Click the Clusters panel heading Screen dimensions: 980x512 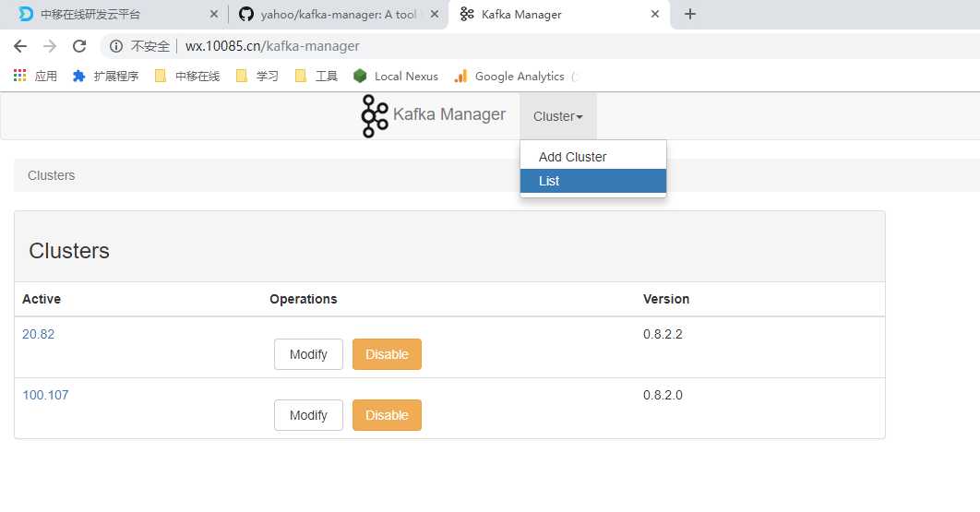pos(69,251)
